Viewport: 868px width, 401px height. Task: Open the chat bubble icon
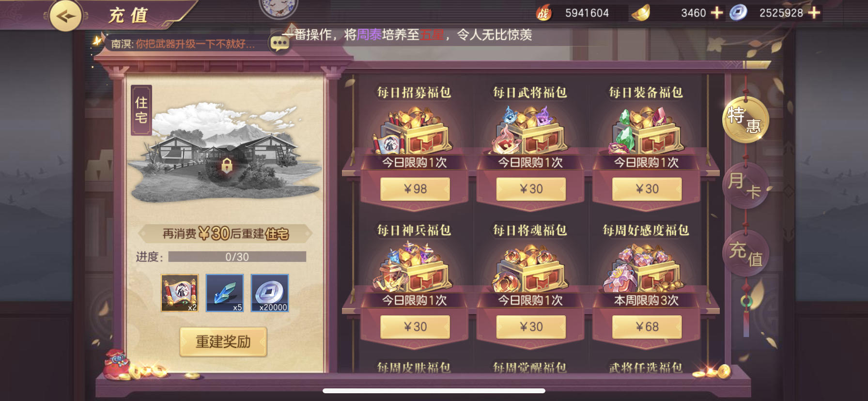pos(279,44)
